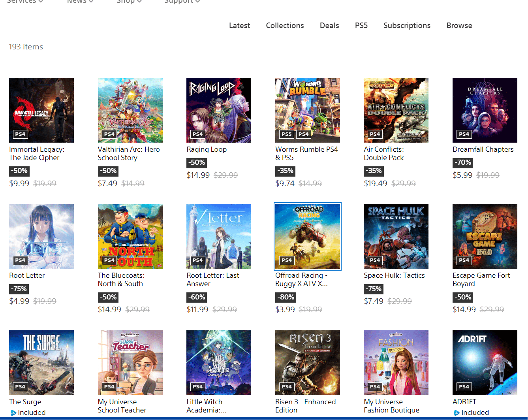Expand the Shop dropdown menu
Screen dimensions: 528x420
click(139, 2)
